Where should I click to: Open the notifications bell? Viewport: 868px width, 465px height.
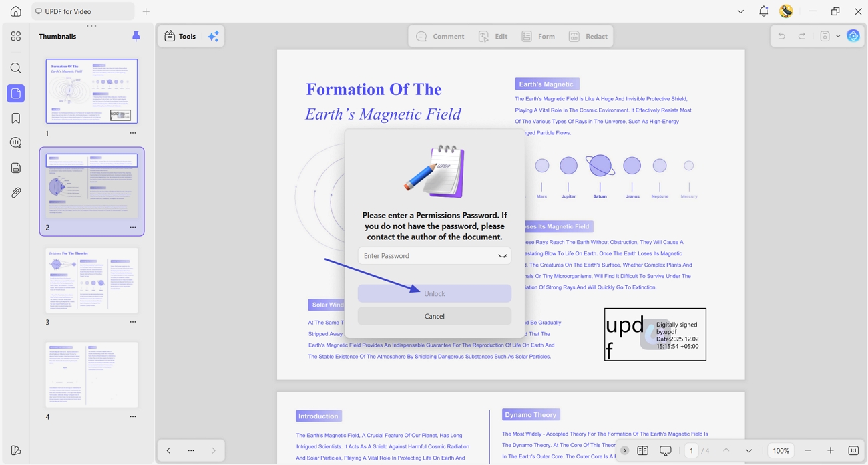(x=764, y=11)
